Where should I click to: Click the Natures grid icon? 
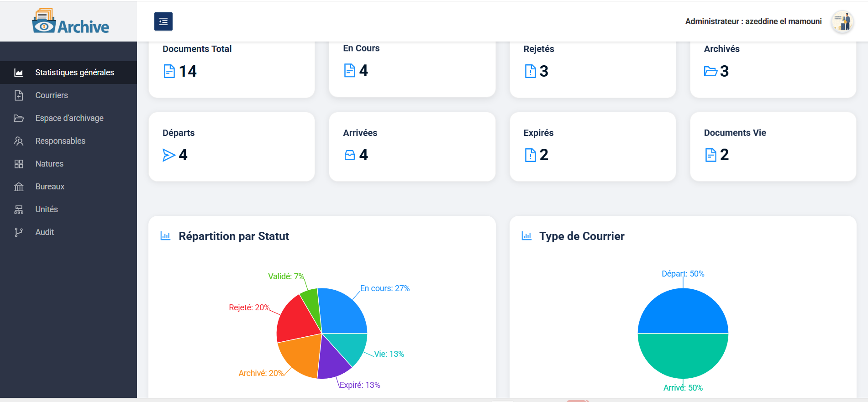point(19,164)
